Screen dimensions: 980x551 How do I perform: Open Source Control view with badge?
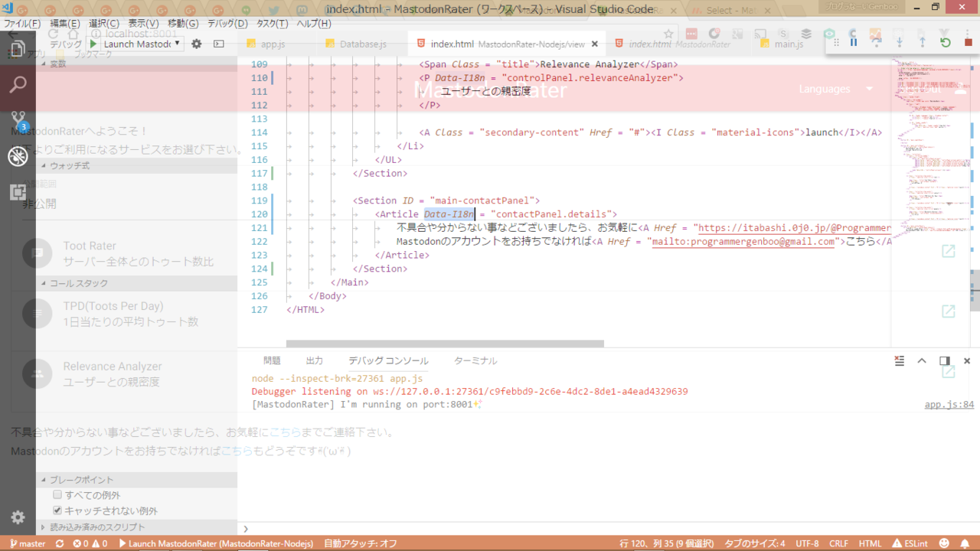18,120
